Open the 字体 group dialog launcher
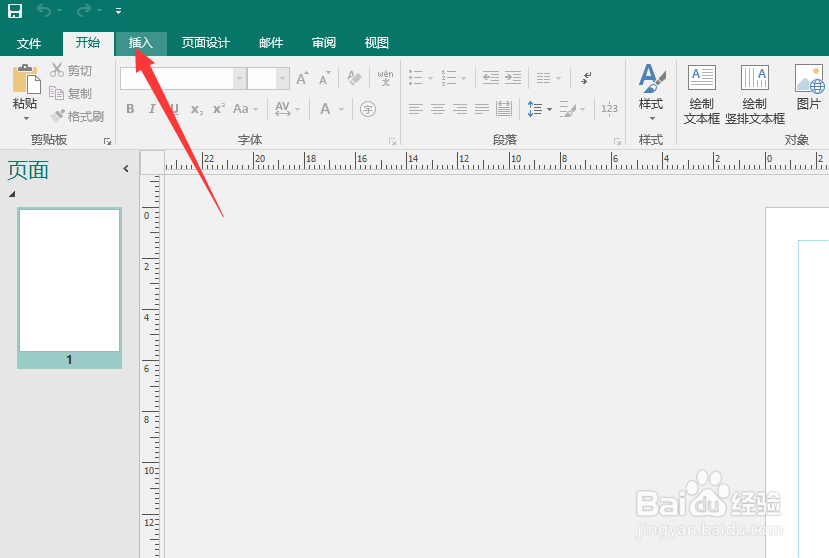This screenshot has width=829, height=558. (392, 141)
